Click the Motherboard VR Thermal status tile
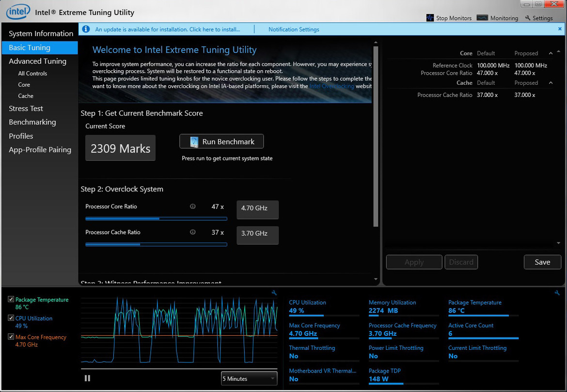 pos(324,375)
